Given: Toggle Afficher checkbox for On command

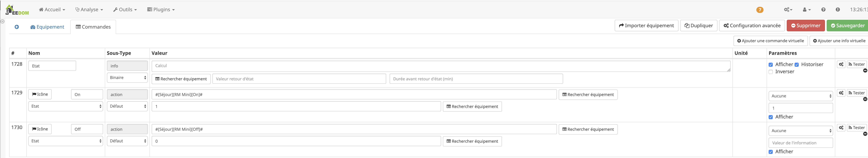Looking at the screenshot, I should 771,117.
